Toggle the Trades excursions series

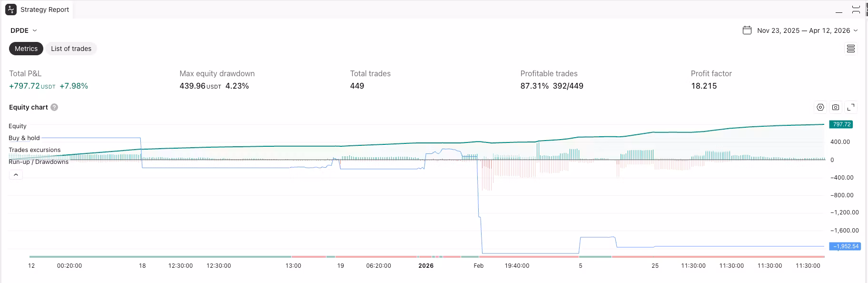tap(34, 150)
